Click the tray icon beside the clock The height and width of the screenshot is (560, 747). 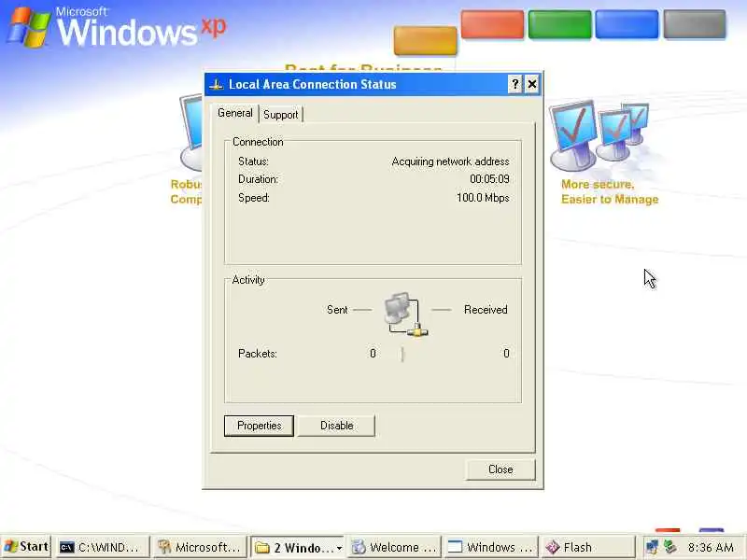point(670,547)
